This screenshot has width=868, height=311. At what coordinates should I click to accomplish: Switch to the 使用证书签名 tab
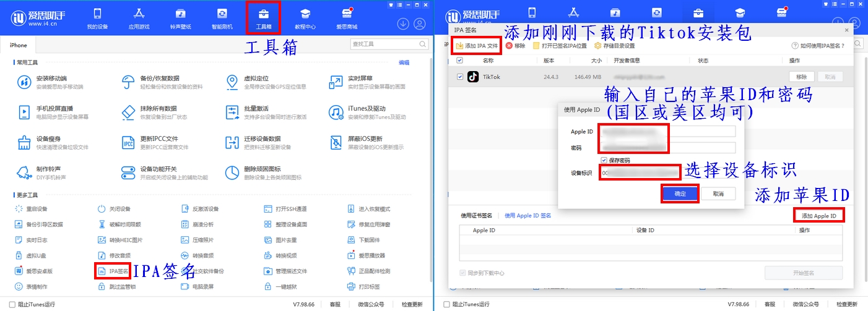[476, 216]
